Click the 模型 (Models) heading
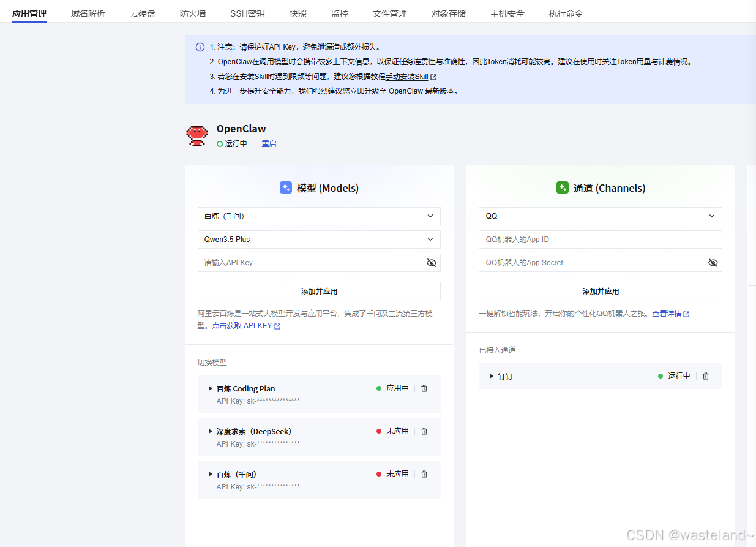This screenshot has height=547, width=756. tap(327, 188)
